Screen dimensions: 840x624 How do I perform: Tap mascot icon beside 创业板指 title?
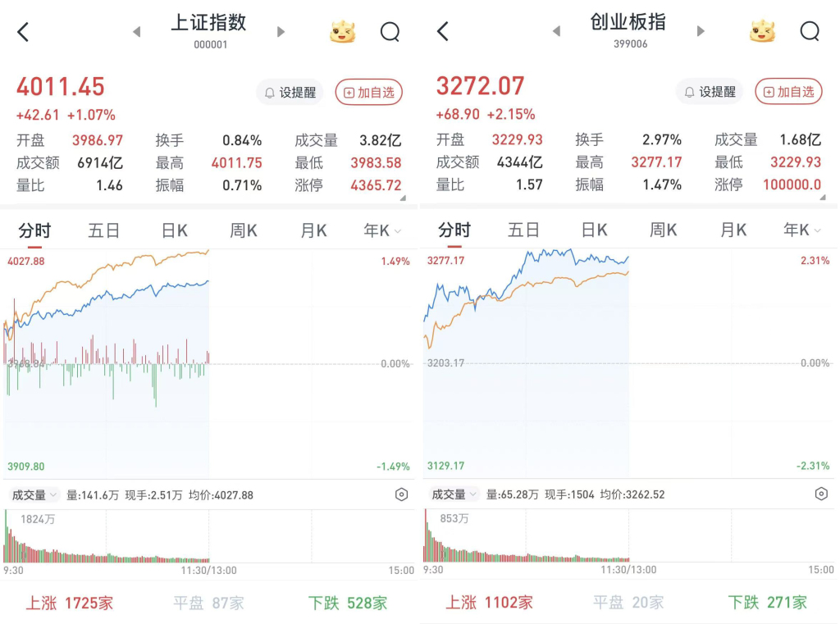(763, 32)
